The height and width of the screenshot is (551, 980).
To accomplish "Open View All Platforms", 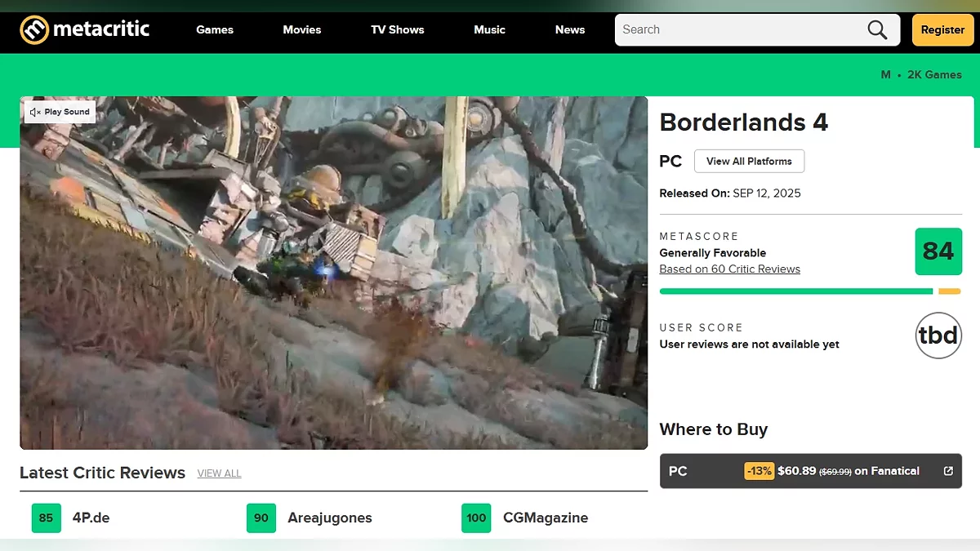I will (x=749, y=161).
